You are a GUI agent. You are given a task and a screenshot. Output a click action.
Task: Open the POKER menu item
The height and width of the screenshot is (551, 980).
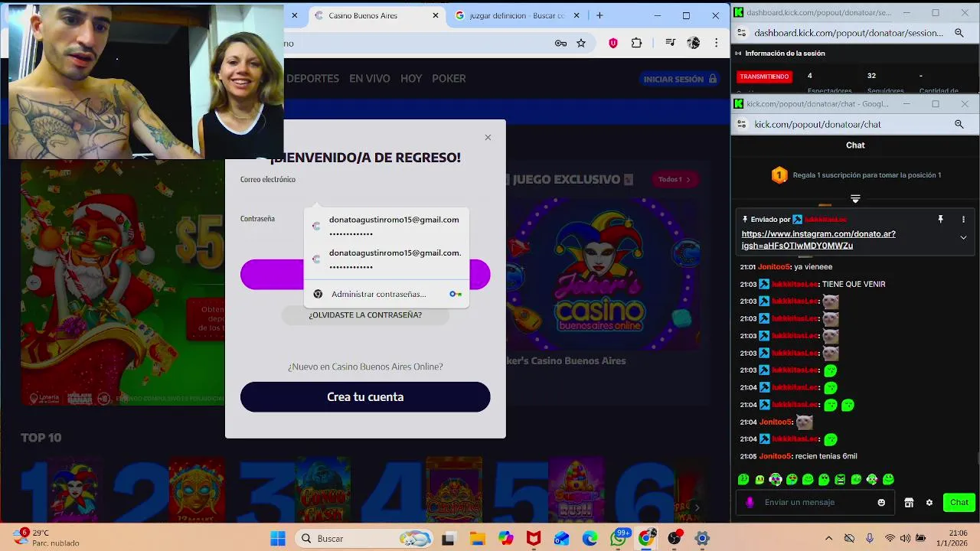click(x=449, y=79)
